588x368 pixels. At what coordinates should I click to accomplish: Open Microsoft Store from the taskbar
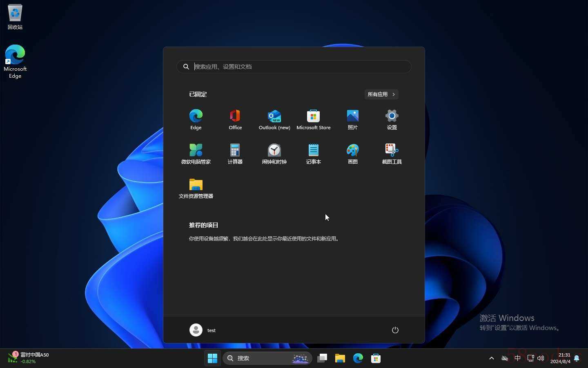(376, 358)
